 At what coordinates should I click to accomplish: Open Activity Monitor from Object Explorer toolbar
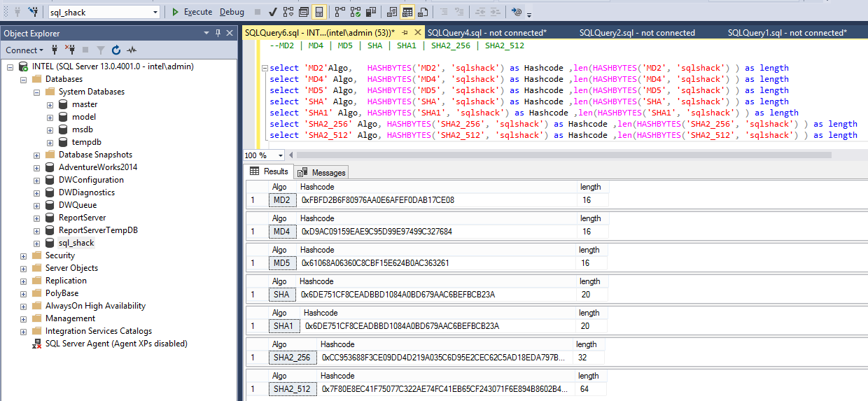coord(132,50)
